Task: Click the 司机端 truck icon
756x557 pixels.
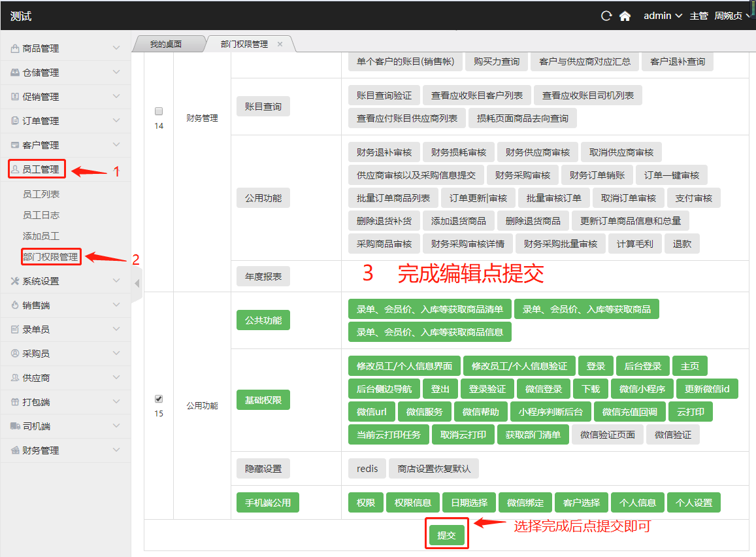Action: (14, 426)
